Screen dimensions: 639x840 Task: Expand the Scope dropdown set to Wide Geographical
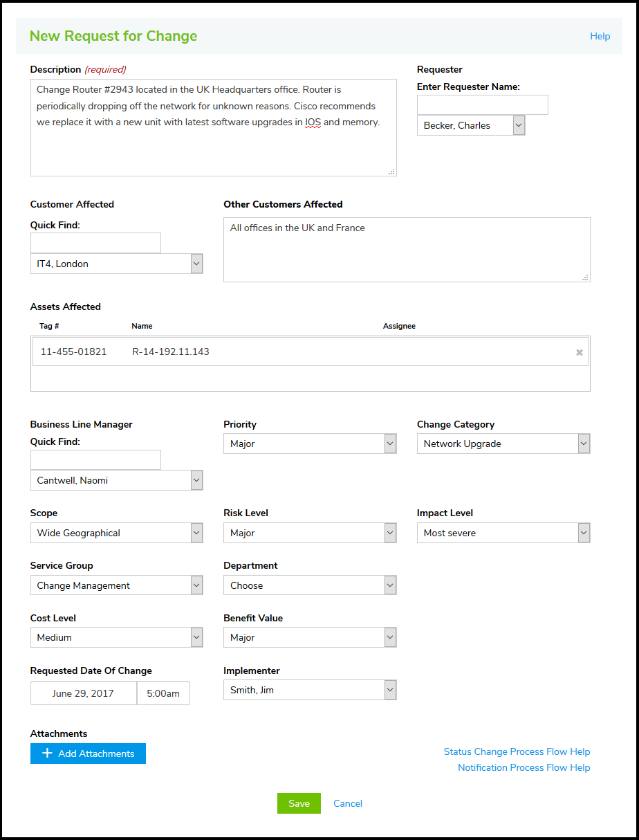tap(116, 533)
